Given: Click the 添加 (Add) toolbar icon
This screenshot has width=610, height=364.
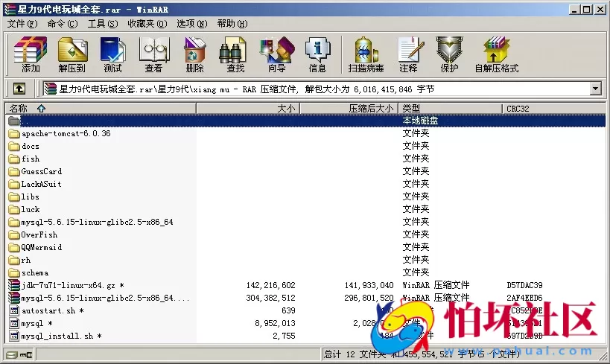Looking at the screenshot, I should click(x=31, y=54).
